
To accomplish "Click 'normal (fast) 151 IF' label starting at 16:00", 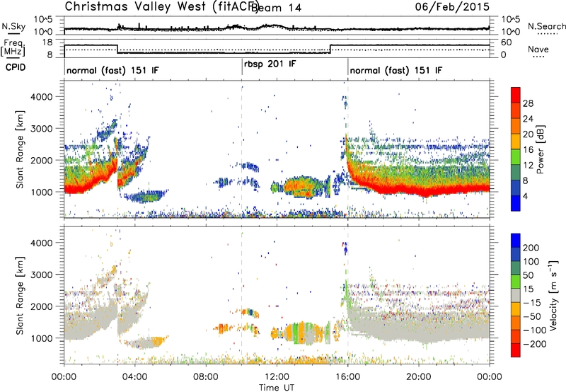I will coord(395,70).
